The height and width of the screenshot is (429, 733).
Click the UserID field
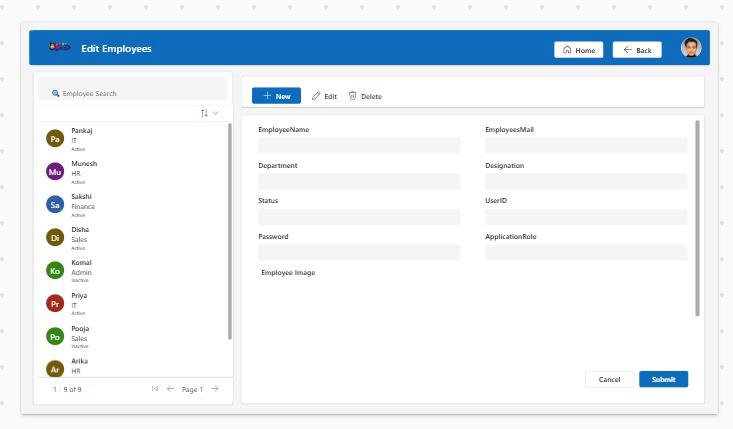coord(586,217)
